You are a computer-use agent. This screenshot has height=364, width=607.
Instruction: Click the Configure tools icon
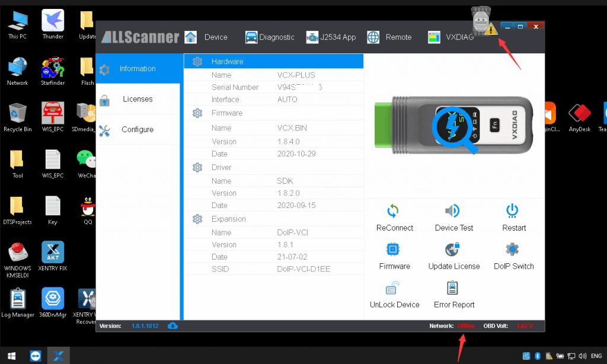coord(104,131)
